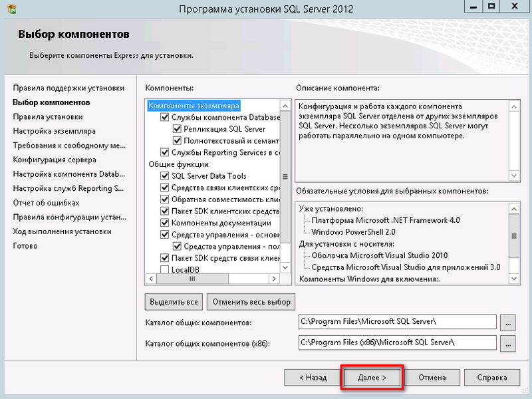Image resolution: width=532 pixels, height=399 pixels.
Task: Click Средства Microsoft Visual Studio для приложений entry
Action: (x=406, y=267)
